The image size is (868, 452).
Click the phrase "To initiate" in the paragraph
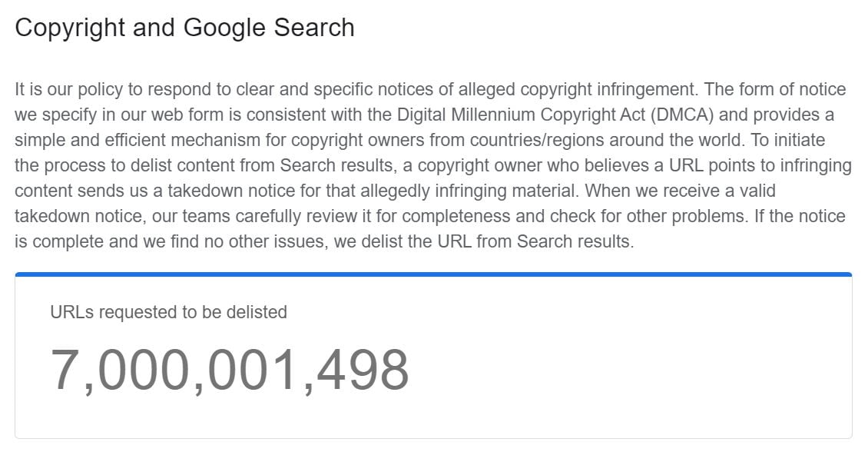tap(788, 140)
